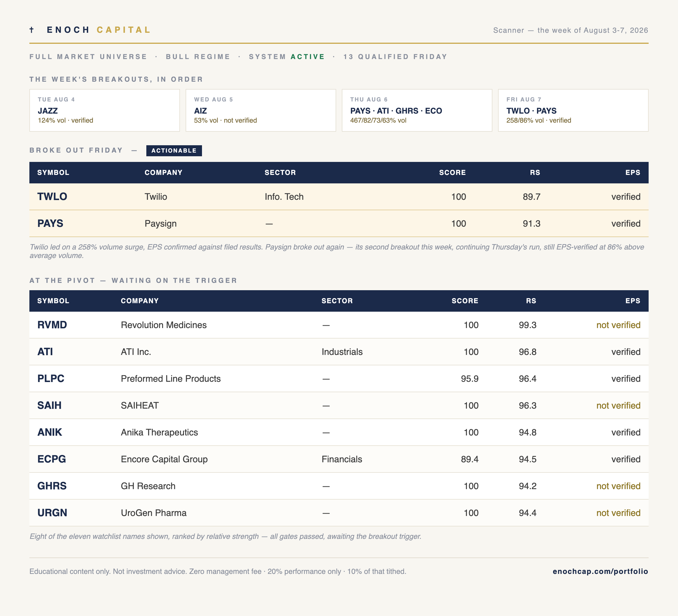This screenshot has height=616, width=678.
Task: Click the Info. Tech sector cell
Action: (x=284, y=197)
